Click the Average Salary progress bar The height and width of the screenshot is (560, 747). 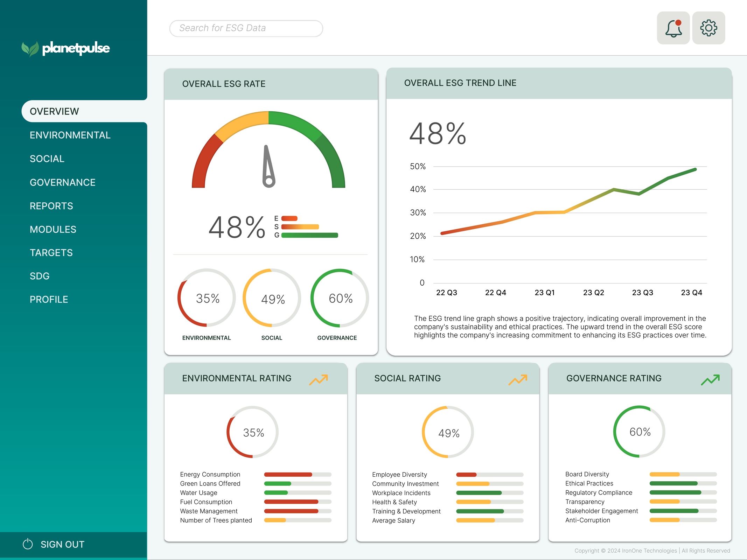click(490, 520)
